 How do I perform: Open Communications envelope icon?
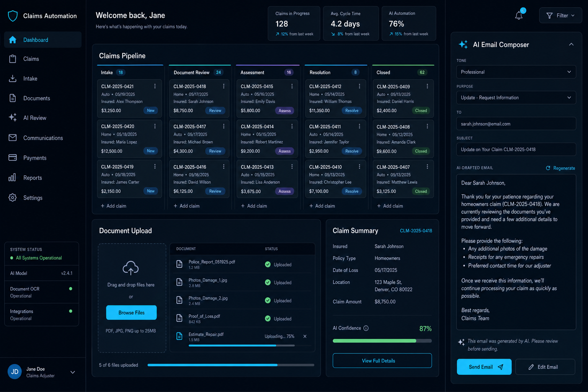pyautogui.click(x=13, y=137)
